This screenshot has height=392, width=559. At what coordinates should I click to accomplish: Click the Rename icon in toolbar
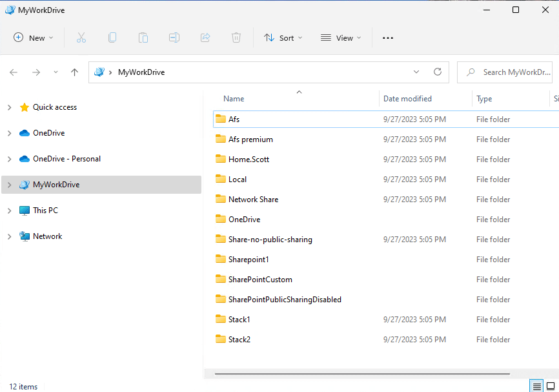(174, 38)
